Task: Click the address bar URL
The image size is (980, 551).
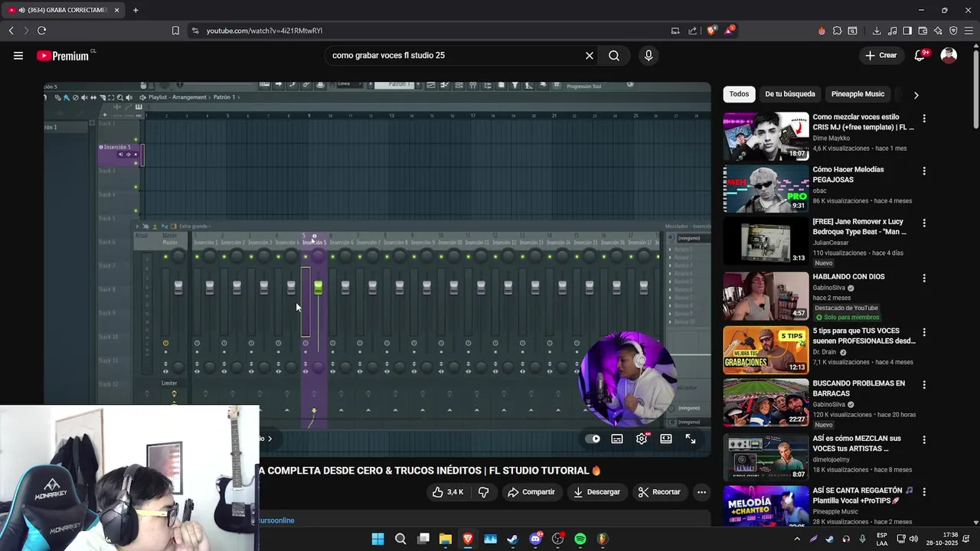Action: 264,31
